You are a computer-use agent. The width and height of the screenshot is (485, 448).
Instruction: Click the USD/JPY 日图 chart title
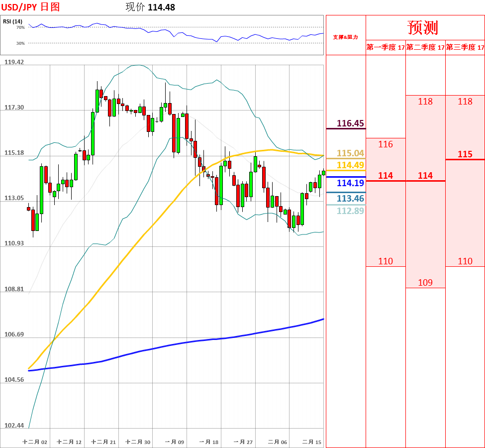30,7
